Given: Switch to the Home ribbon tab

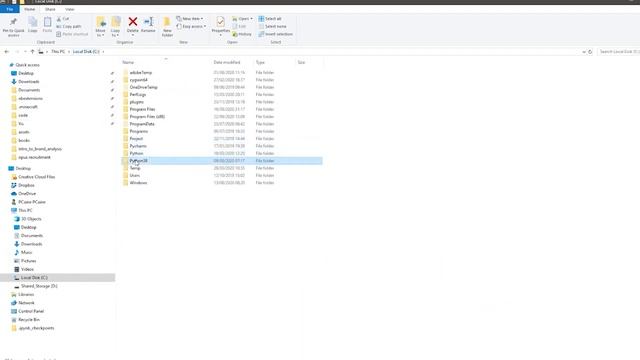Looking at the screenshot, I should 29,9.
